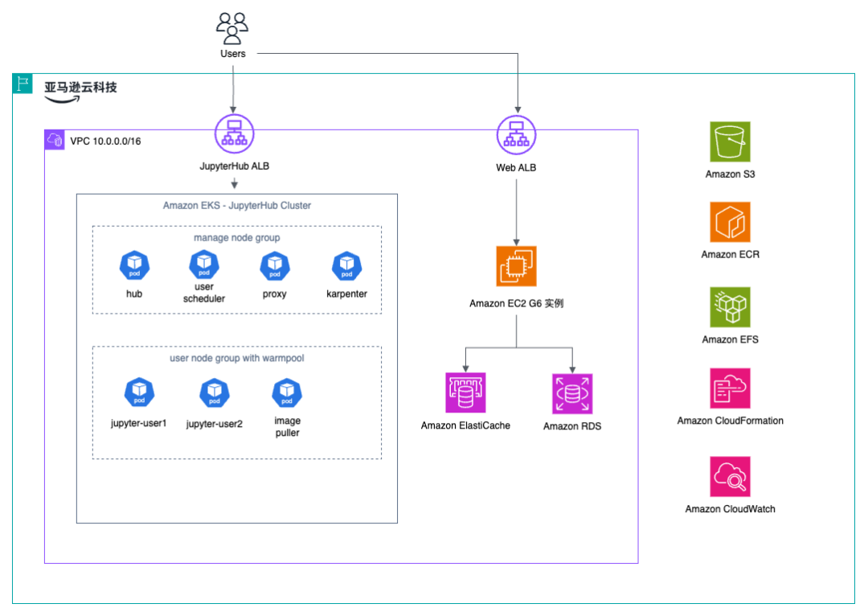Select the 'Amazon RDS' label

pos(572,426)
